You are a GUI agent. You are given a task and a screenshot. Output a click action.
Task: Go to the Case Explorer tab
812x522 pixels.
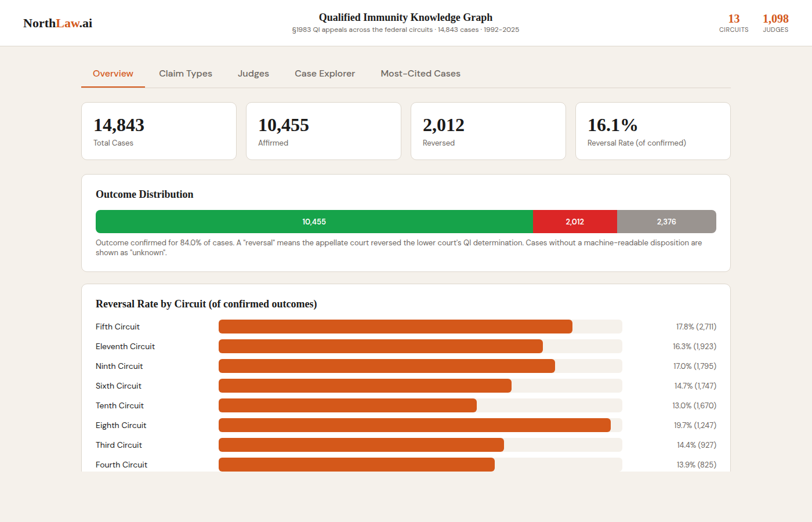tap(325, 74)
